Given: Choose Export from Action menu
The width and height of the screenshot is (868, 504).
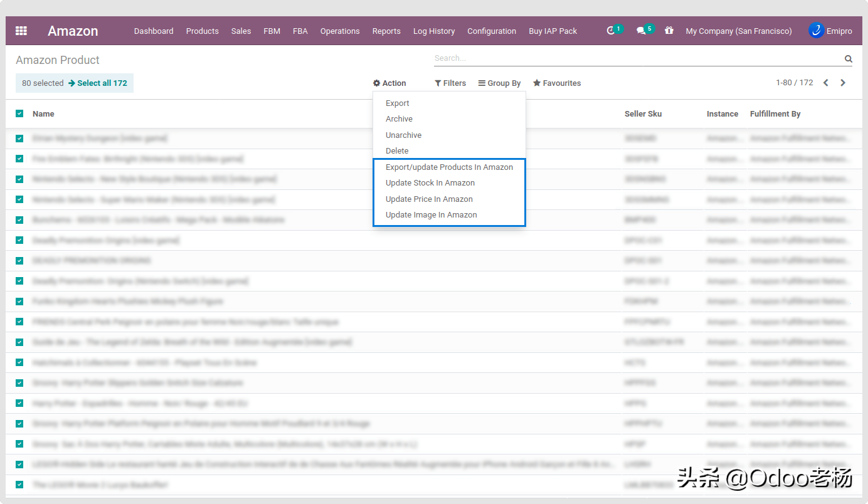Looking at the screenshot, I should [x=398, y=103].
